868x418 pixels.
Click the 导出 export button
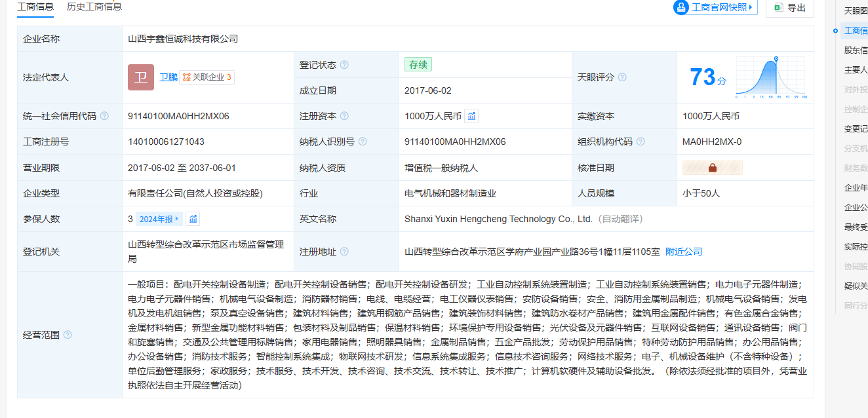[789, 7]
